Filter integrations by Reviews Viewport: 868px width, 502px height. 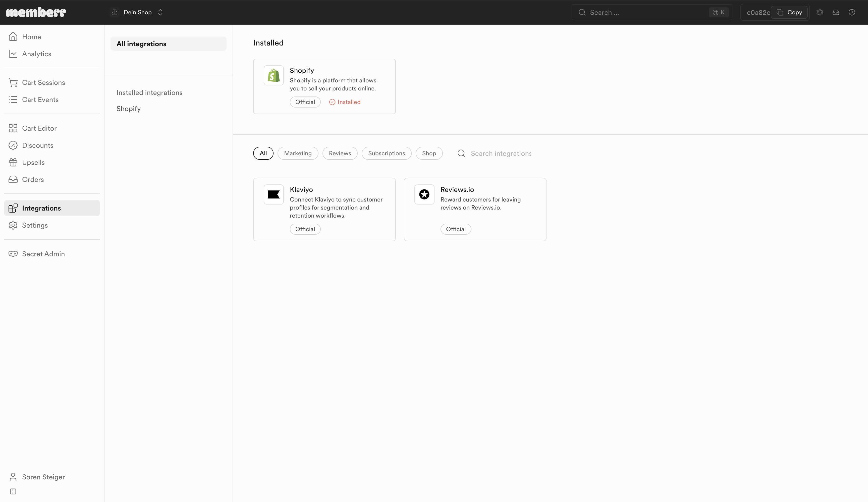[340, 153]
